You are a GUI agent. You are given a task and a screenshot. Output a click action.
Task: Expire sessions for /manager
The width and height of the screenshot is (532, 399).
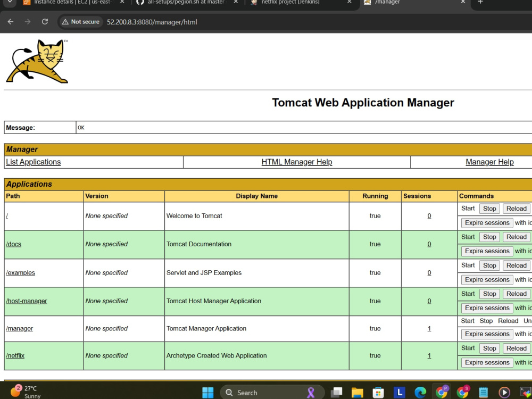[487, 334]
